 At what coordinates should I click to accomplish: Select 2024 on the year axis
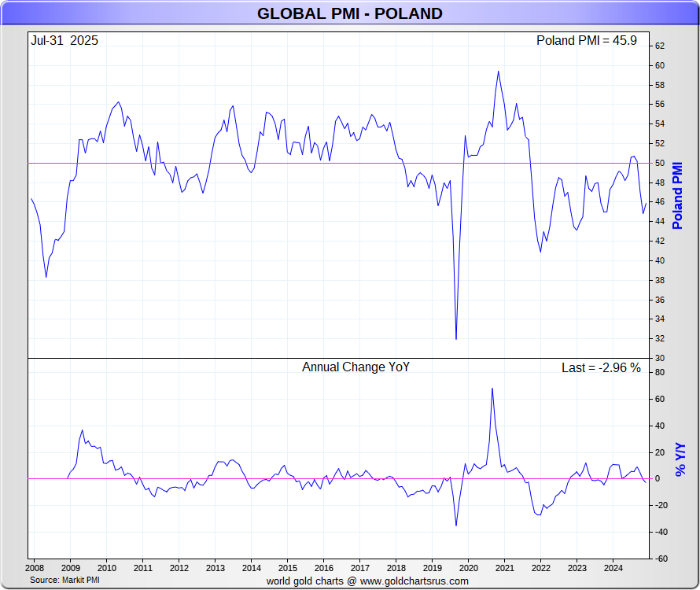tap(613, 568)
